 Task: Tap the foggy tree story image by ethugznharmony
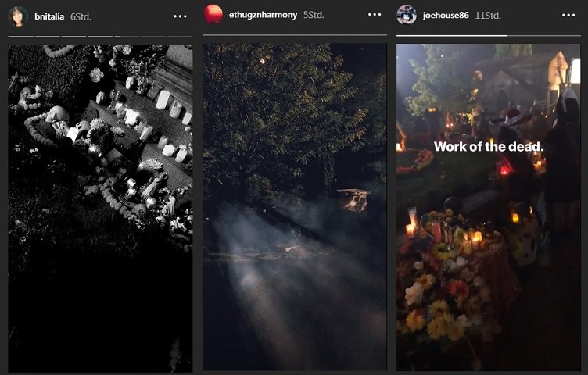295,207
